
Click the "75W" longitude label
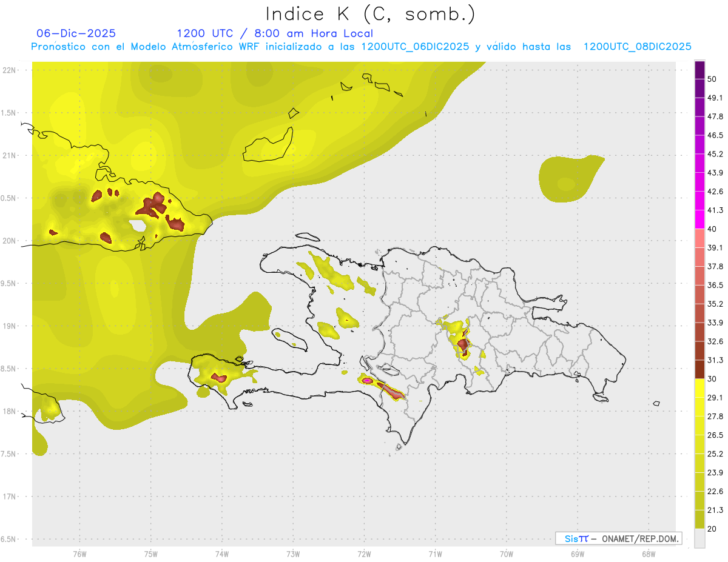[150, 554]
